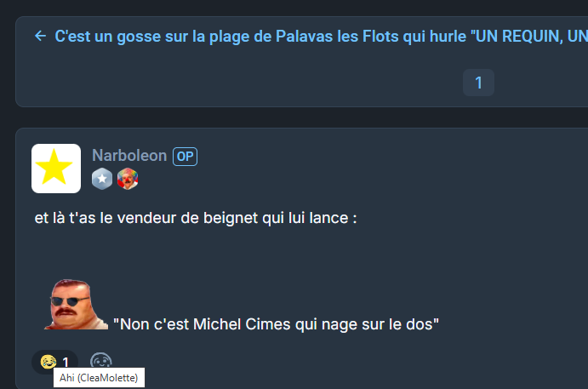Open the mustached man with sunglasses sticker
The image size is (588, 389).
click(76, 304)
